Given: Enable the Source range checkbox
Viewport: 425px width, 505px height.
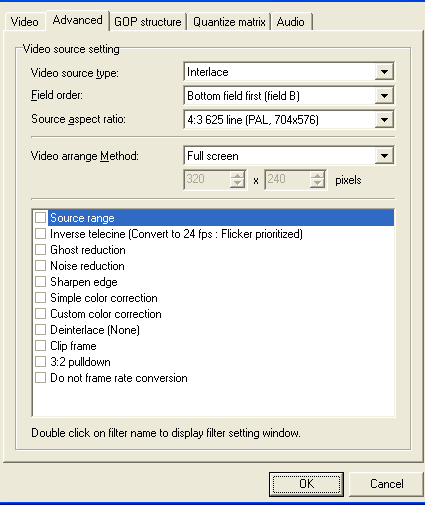Looking at the screenshot, I should [40, 218].
